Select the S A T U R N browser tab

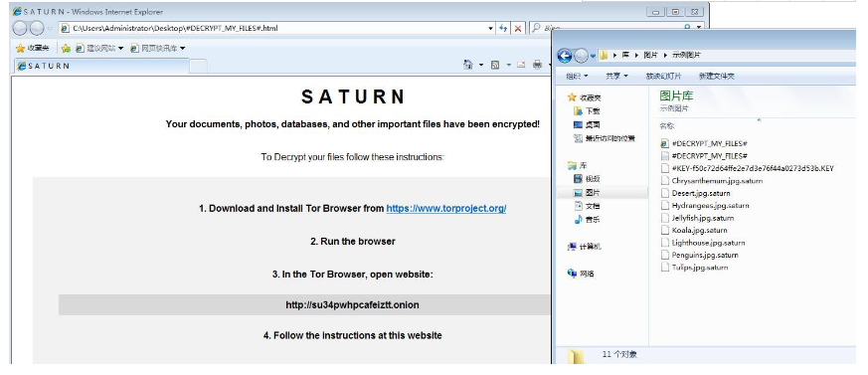click(x=102, y=66)
